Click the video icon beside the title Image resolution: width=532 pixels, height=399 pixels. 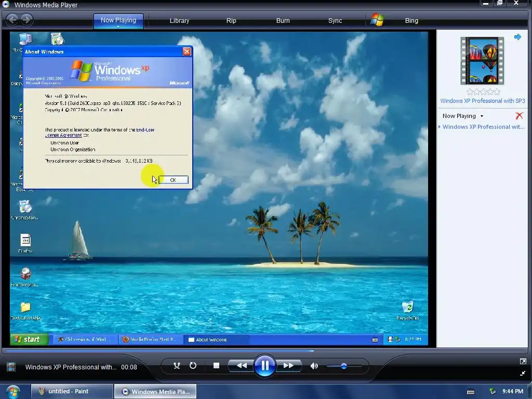(x=11, y=367)
